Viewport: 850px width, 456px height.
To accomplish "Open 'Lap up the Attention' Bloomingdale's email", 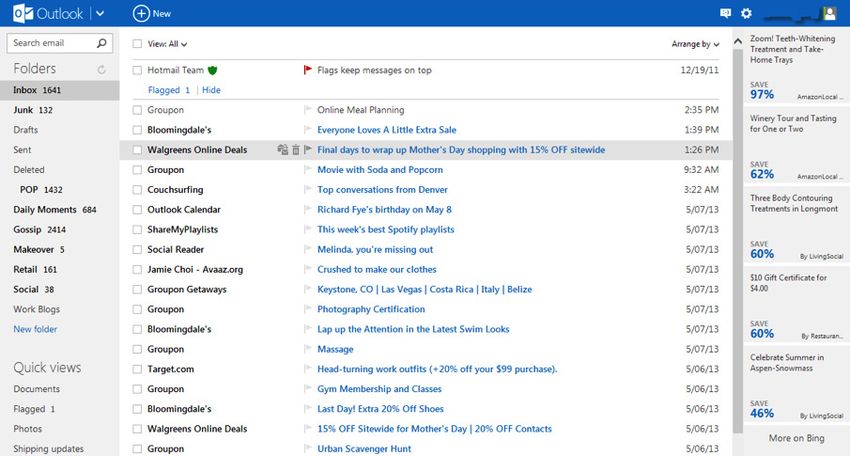I will point(413,329).
